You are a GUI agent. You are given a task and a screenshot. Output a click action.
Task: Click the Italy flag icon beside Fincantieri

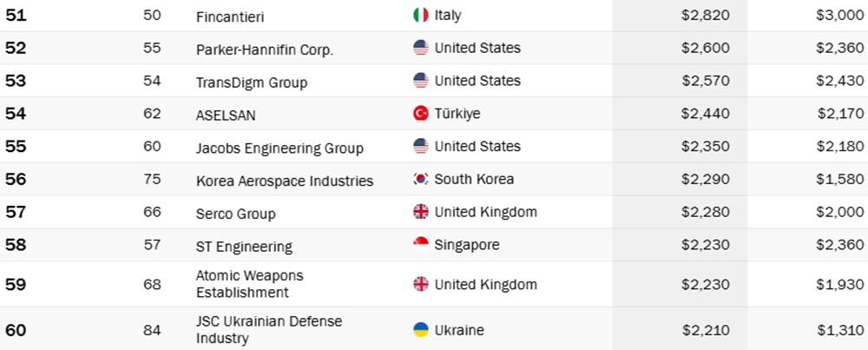click(421, 15)
